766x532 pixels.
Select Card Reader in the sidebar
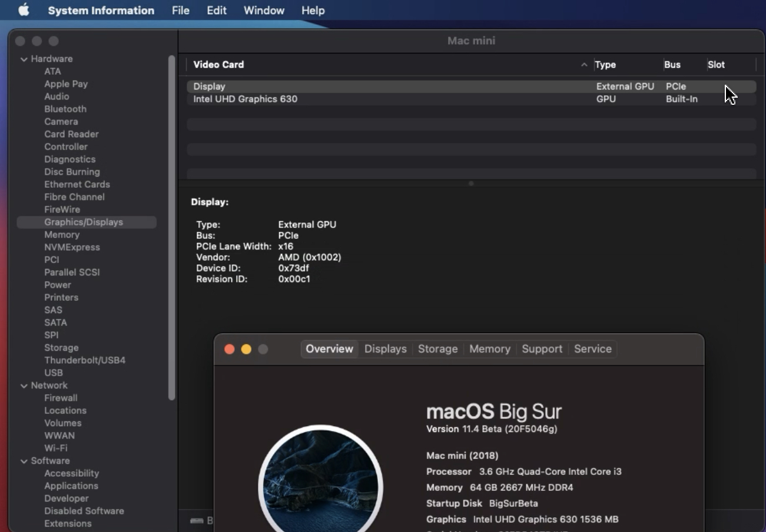(x=71, y=134)
